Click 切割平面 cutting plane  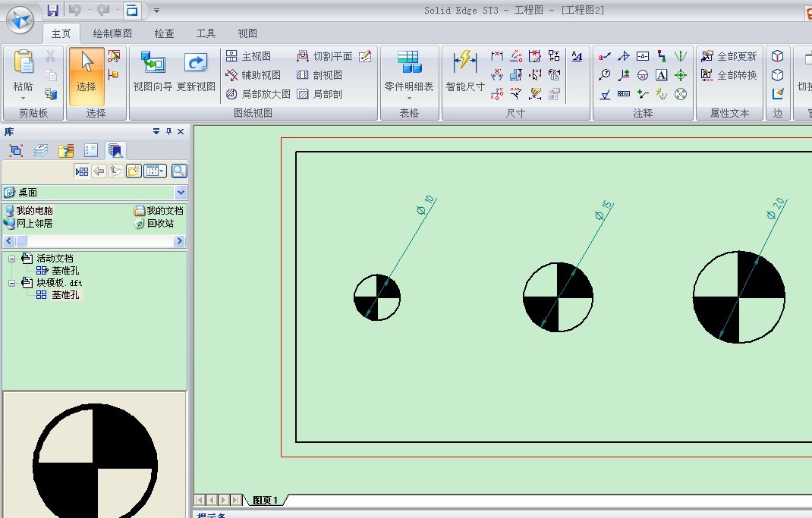coord(325,56)
